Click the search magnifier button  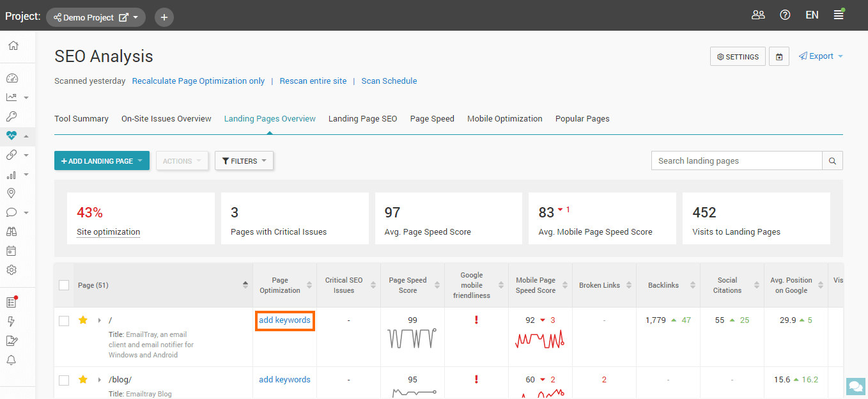click(x=832, y=161)
